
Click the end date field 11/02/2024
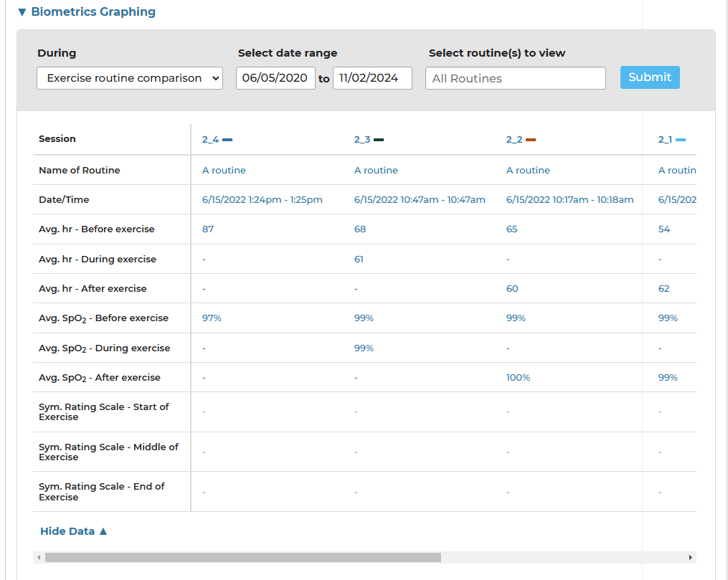pyautogui.click(x=372, y=78)
